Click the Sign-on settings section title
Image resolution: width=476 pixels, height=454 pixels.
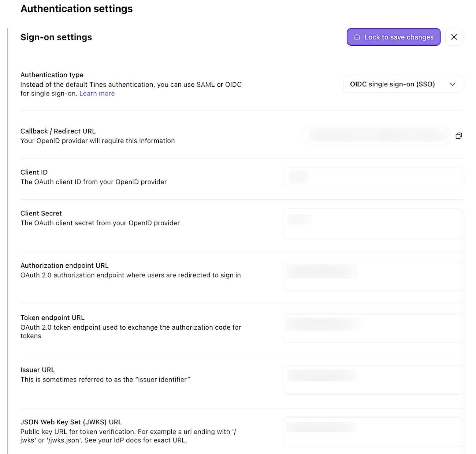coord(56,37)
